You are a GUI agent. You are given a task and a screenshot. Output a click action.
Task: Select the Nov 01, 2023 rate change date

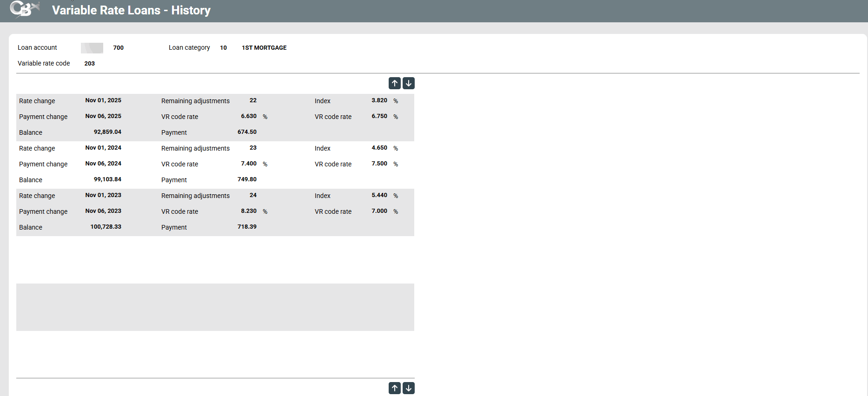tap(103, 195)
